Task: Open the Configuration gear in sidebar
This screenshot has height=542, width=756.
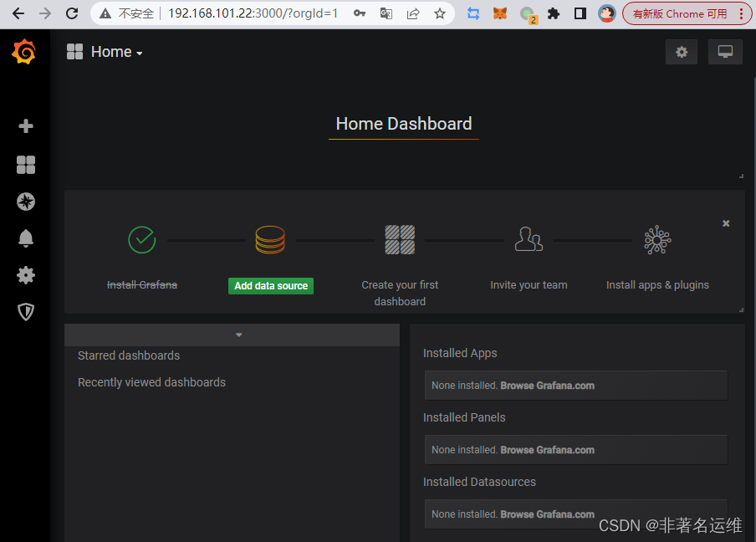Action: [26, 275]
